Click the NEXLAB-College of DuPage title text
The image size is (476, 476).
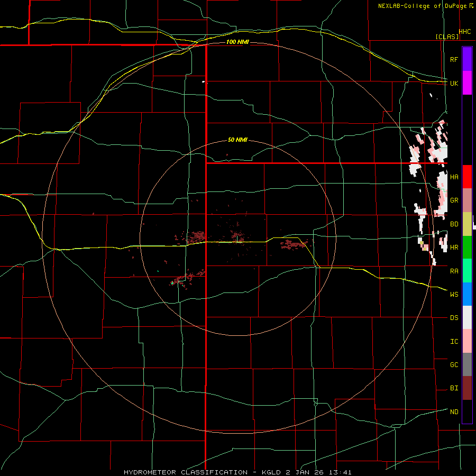pos(422,6)
